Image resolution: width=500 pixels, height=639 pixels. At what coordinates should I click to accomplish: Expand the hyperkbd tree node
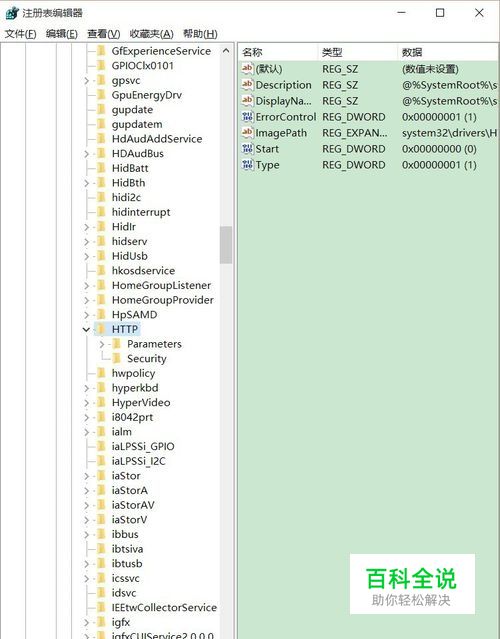[86, 388]
